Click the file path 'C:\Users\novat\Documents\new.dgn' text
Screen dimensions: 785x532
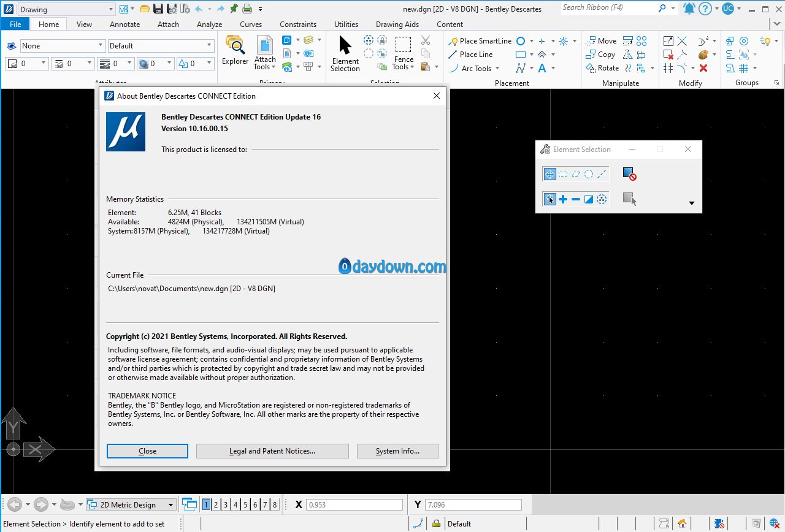[168, 289]
